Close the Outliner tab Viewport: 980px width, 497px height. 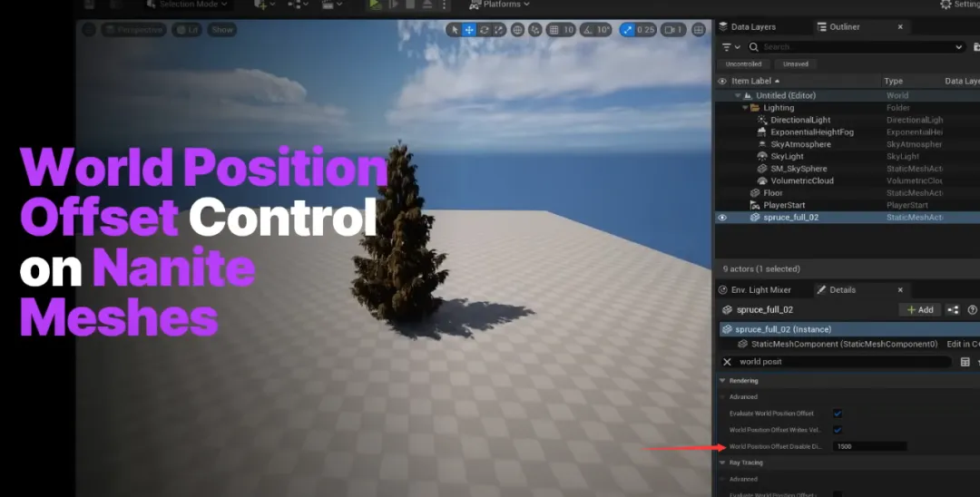[900, 27]
